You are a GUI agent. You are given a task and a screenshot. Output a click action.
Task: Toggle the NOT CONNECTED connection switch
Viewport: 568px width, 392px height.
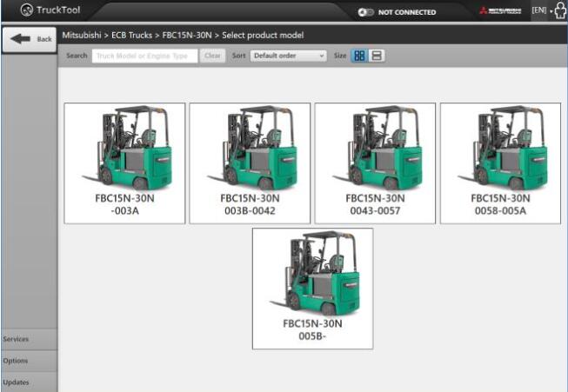pyautogui.click(x=365, y=12)
